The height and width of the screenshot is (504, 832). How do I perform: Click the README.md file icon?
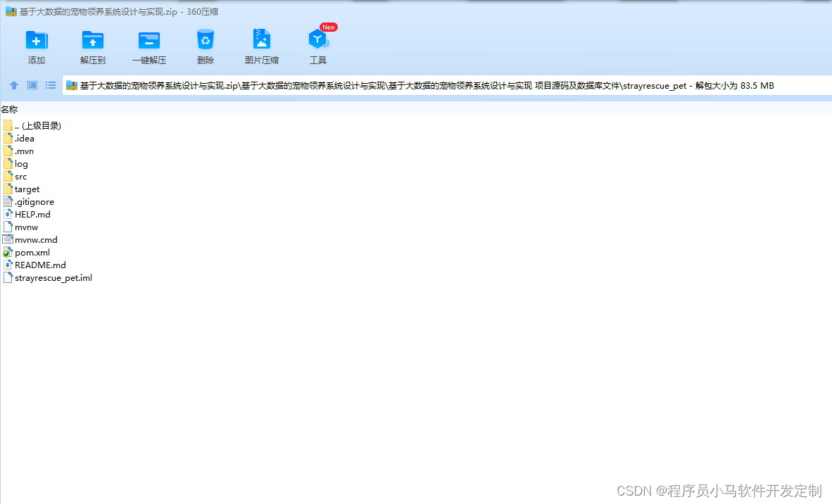[x=8, y=265]
